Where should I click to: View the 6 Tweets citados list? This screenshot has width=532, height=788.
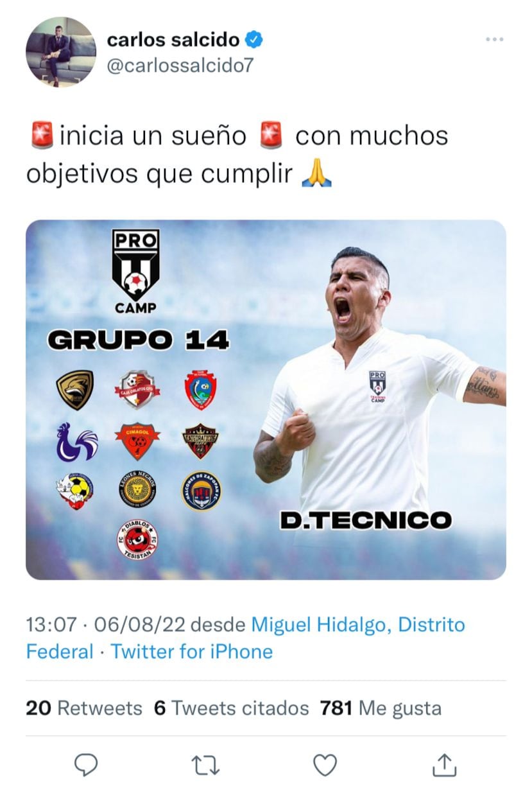point(232,708)
